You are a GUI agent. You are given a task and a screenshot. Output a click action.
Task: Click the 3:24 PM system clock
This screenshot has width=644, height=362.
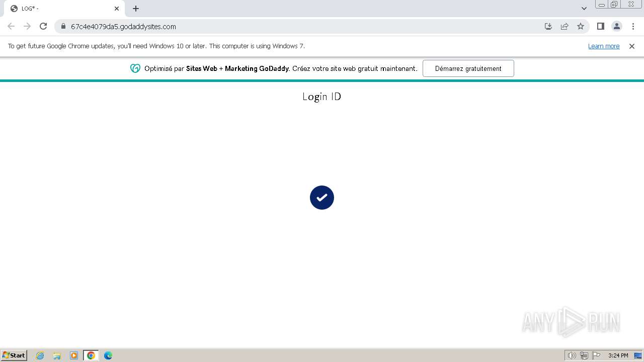coord(618,355)
